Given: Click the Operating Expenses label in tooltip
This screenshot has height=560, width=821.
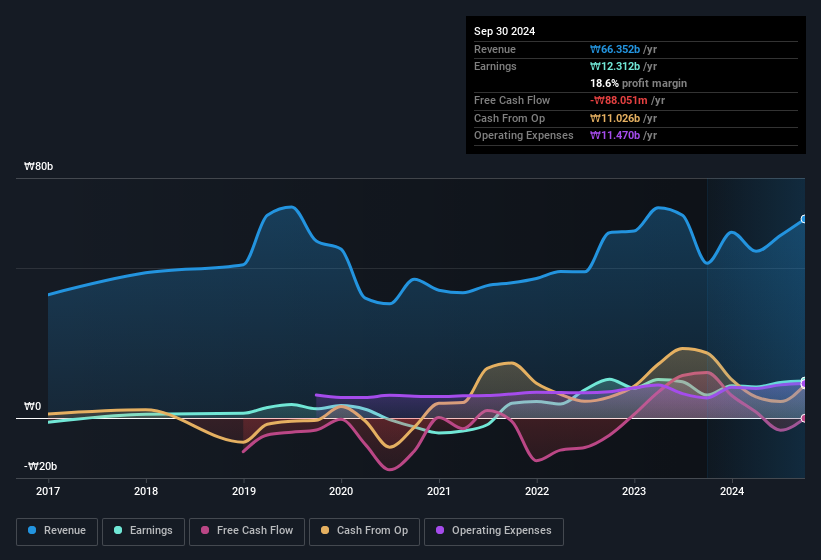Looking at the screenshot, I should tap(524, 136).
